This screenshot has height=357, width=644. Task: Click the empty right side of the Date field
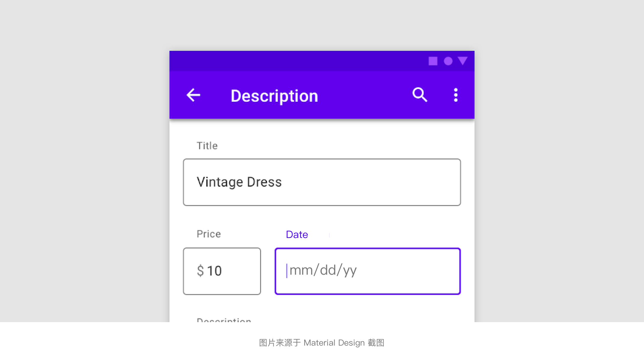point(421,271)
